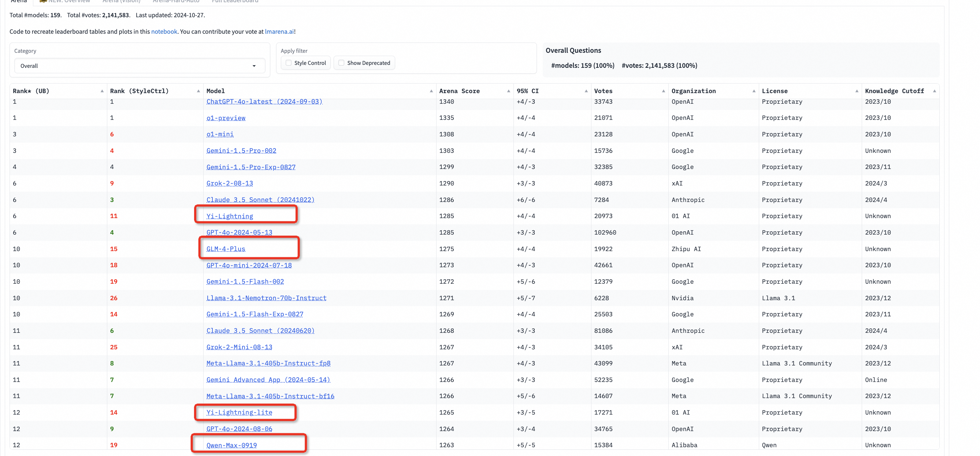Open the o1-mini model link

coord(220,135)
